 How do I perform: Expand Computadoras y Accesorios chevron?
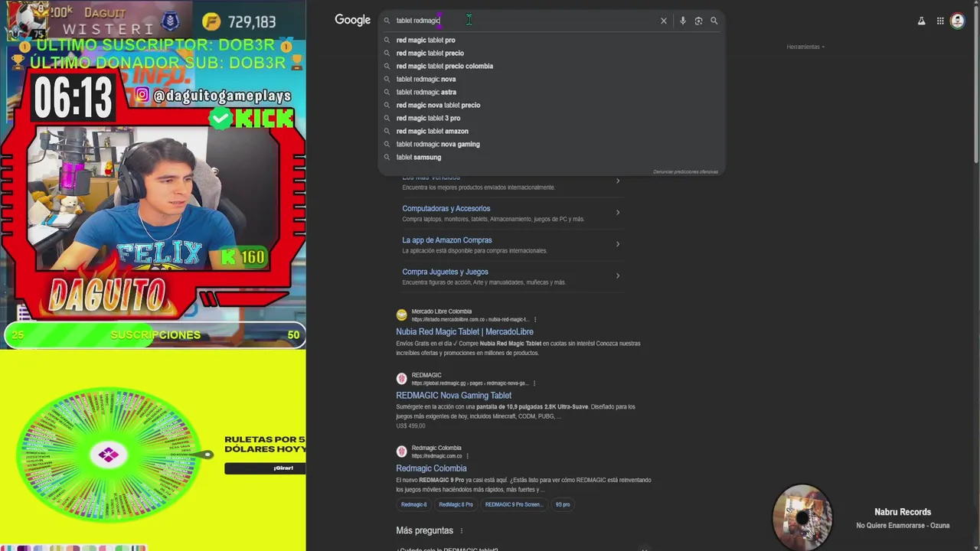[x=618, y=213]
